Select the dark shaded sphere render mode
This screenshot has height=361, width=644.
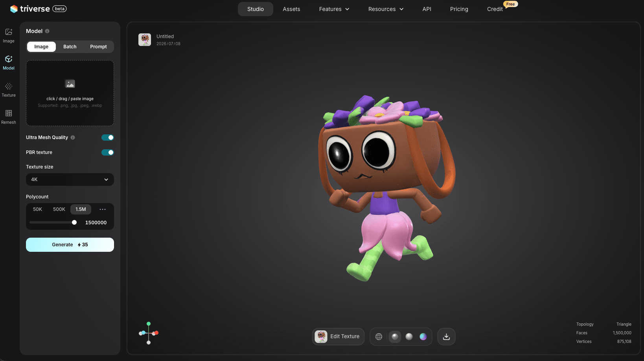[395, 337]
